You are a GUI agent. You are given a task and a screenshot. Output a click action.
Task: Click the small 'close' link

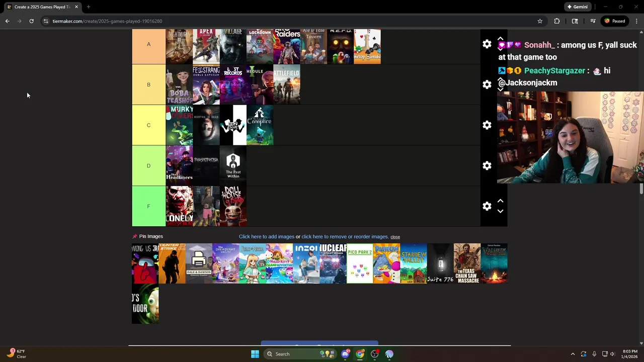[x=395, y=237]
